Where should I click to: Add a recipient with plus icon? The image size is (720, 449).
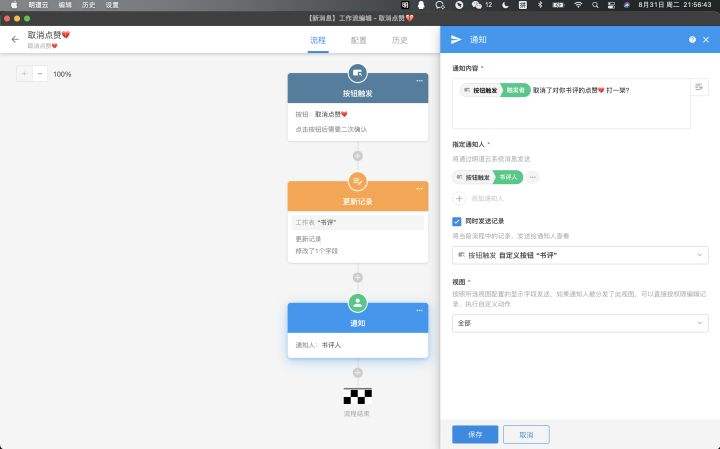click(x=459, y=198)
